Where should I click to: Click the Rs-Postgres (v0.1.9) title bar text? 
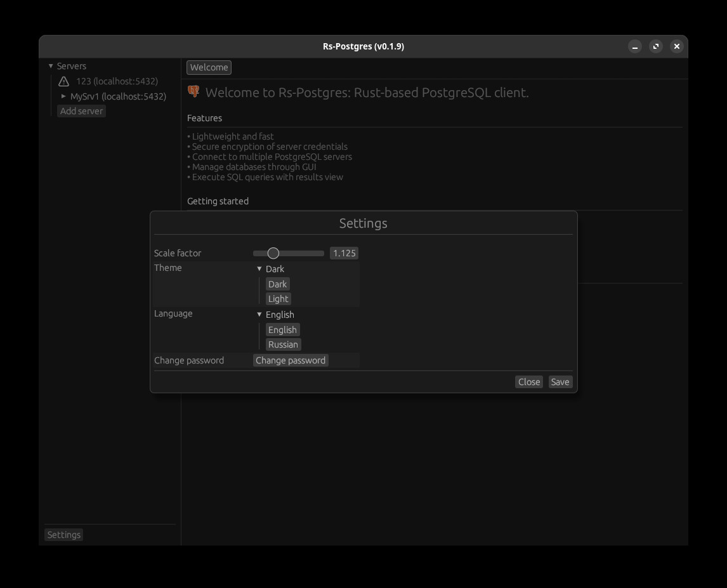pos(363,46)
